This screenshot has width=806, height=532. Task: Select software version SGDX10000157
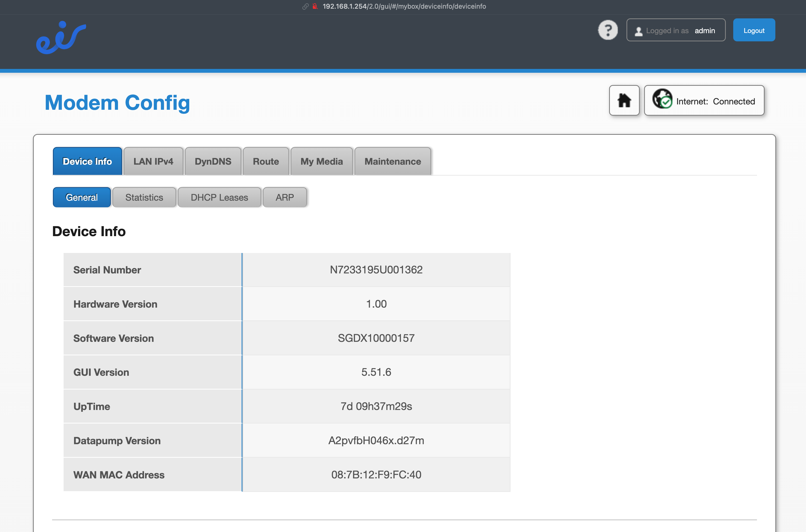pos(376,338)
